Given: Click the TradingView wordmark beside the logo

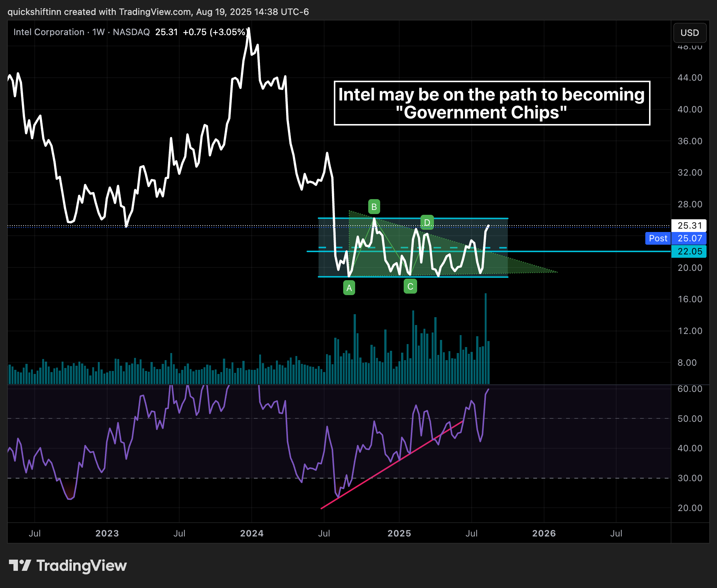Looking at the screenshot, I should pos(82,566).
